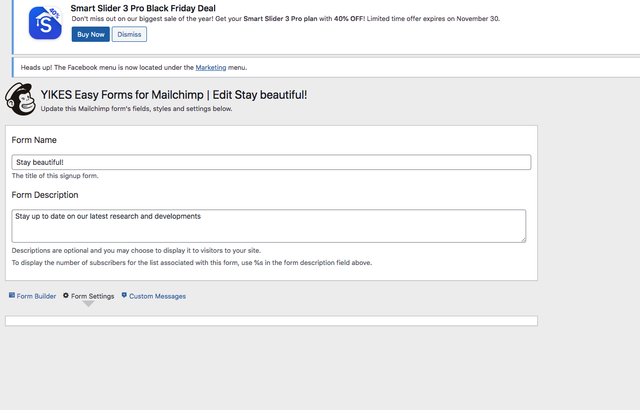
Task: Click the Smart Slider 3 Pro logo icon
Action: click(45, 23)
